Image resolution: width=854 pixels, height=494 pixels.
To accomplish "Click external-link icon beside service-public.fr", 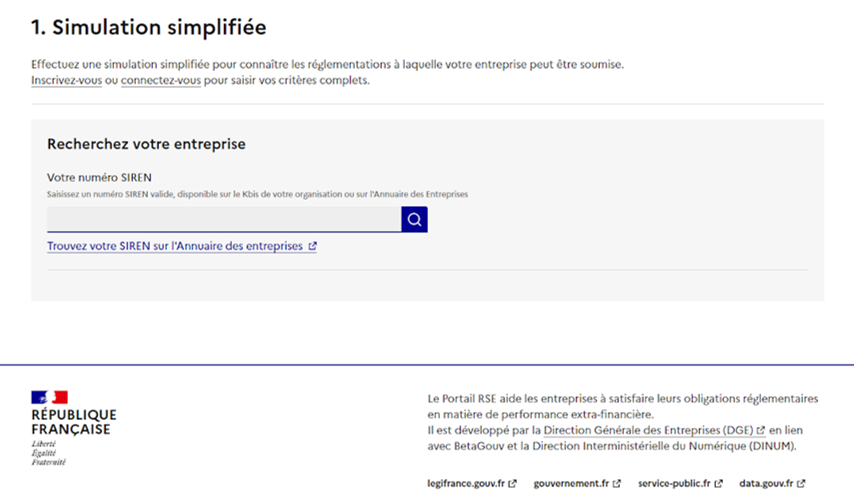I will click(719, 483).
